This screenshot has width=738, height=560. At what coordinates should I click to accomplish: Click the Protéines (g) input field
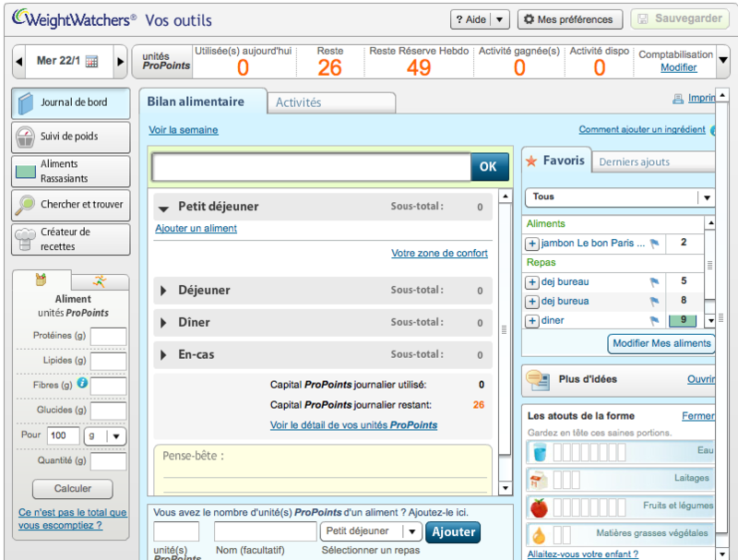point(108,337)
